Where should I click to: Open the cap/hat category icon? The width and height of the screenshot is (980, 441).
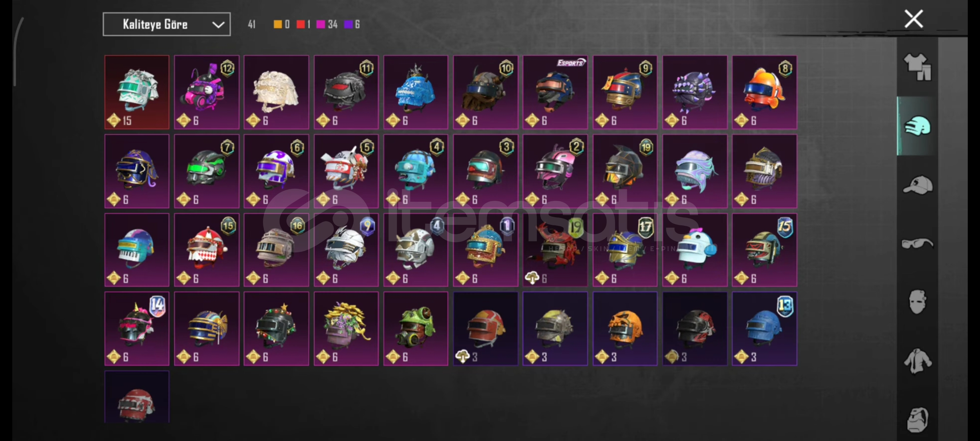917,185
